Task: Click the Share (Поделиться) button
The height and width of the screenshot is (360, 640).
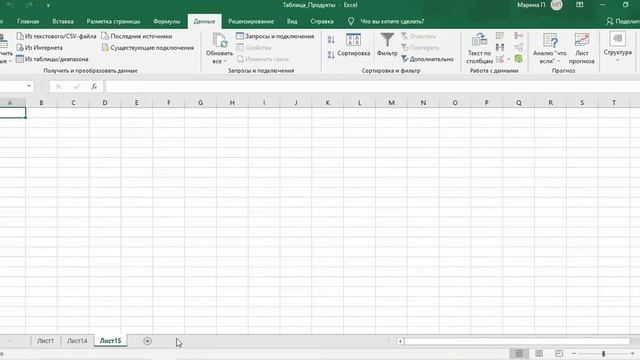Action: (x=622, y=21)
